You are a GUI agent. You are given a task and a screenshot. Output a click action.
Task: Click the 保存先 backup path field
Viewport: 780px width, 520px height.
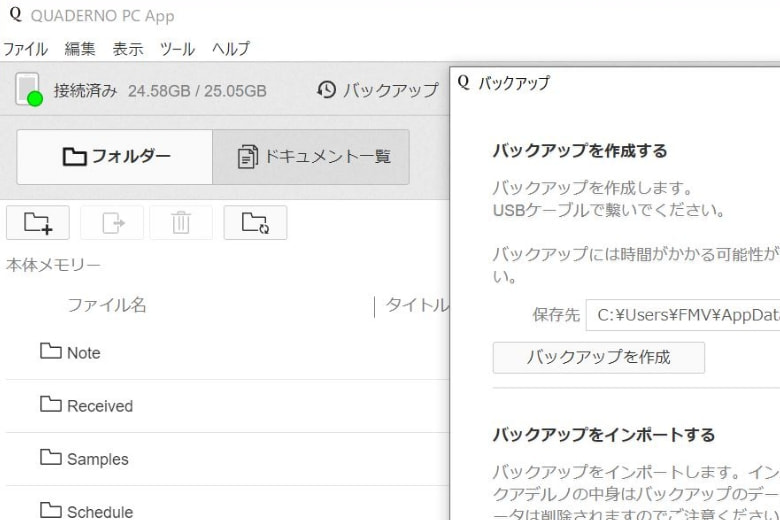[x=682, y=315]
